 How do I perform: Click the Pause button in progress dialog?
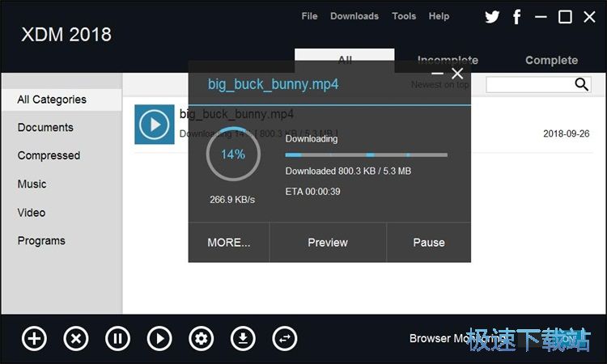tap(429, 243)
